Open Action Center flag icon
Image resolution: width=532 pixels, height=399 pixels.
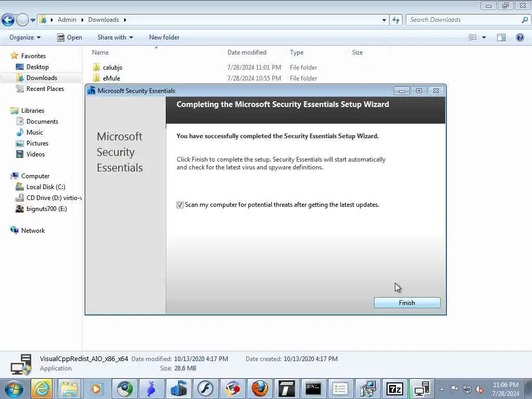click(454, 389)
